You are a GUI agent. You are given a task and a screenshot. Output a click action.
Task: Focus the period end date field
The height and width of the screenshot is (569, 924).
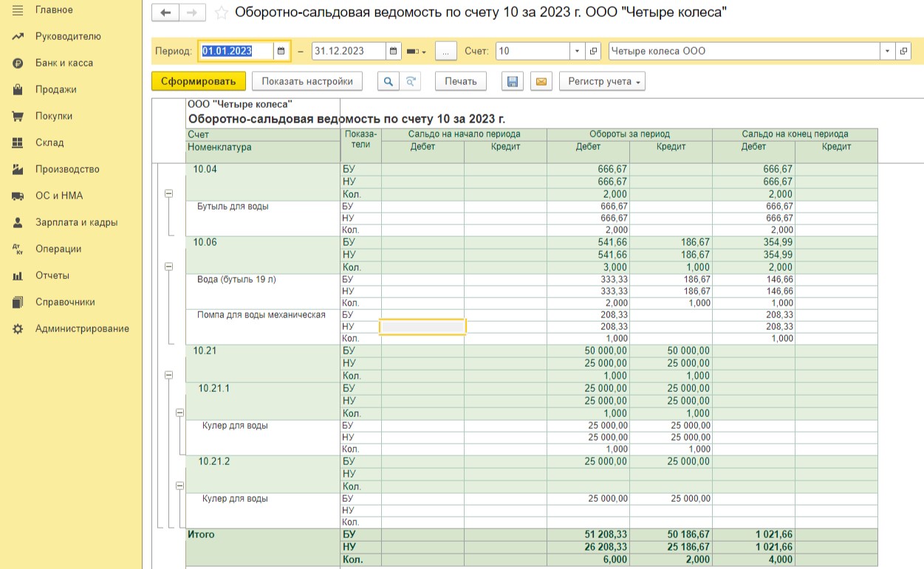[349, 51]
